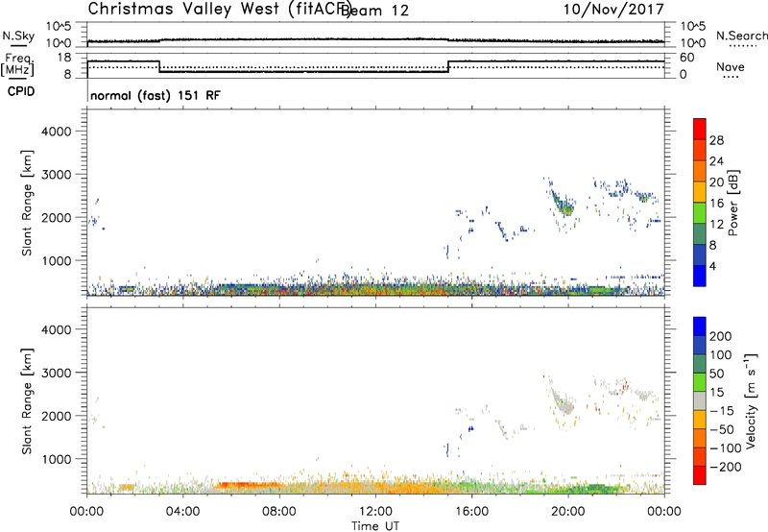Click the '3000' tick in the velocity panel
The height and width of the screenshot is (532, 768).
pyautogui.click(x=57, y=373)
